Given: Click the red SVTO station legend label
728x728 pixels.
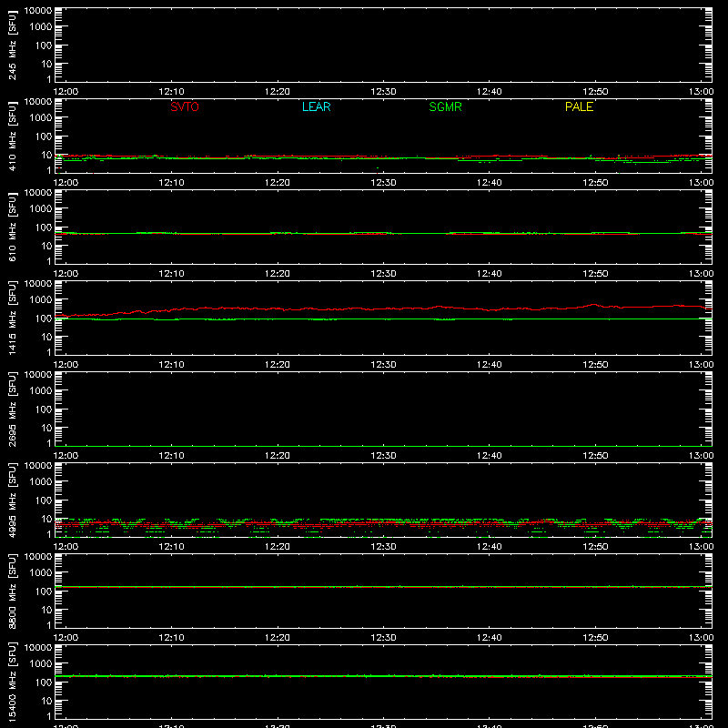Looking at the screenshot, I should coord(185,106).
